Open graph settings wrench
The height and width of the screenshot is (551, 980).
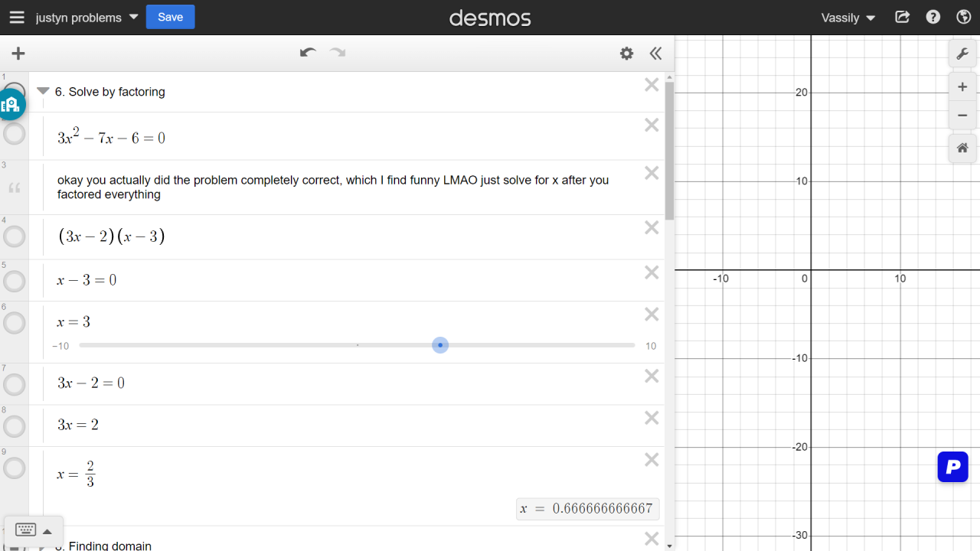click(962, 54)
